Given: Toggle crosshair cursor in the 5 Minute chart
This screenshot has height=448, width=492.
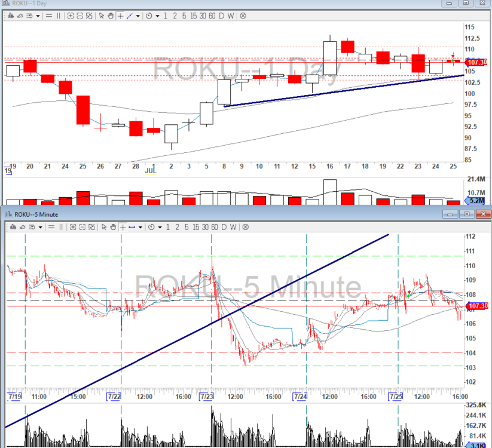Looking at the screenshot, I should tap(121, 227).
